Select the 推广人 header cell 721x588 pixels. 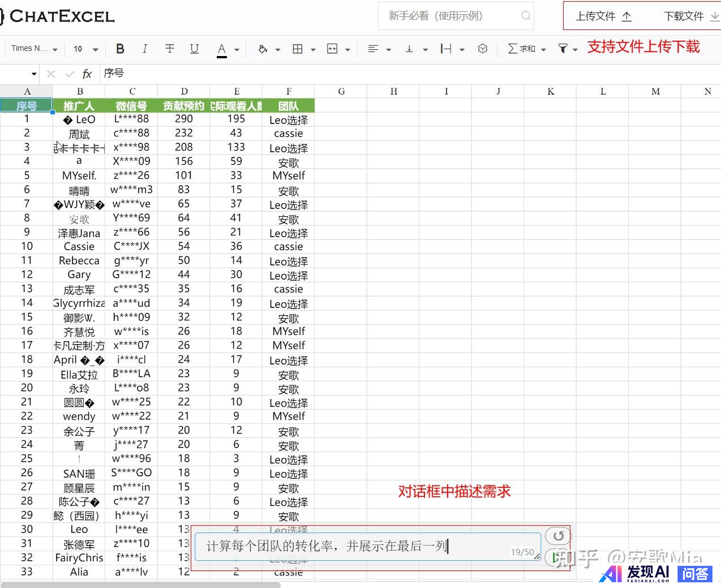pyautogui.click(x=79, y=105)
